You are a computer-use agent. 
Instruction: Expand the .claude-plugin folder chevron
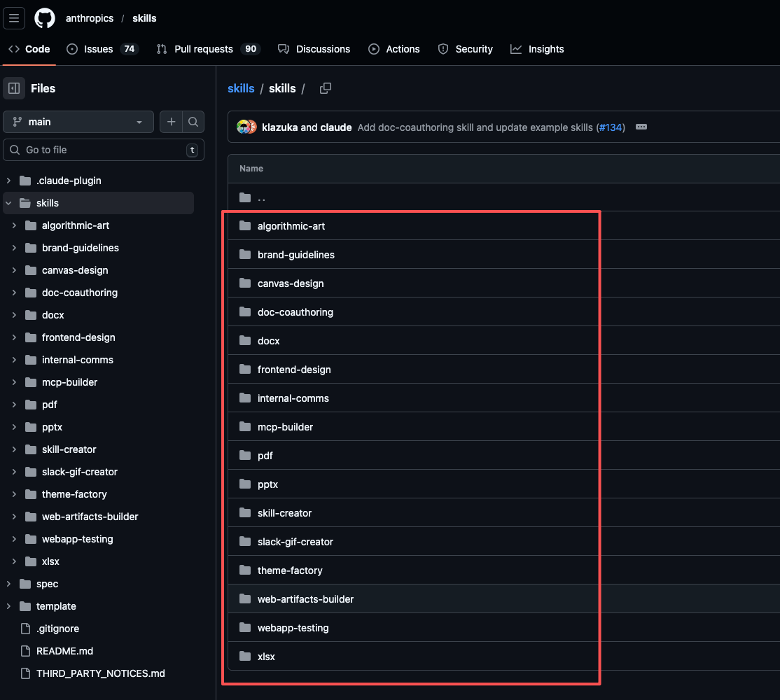(8, 181)
